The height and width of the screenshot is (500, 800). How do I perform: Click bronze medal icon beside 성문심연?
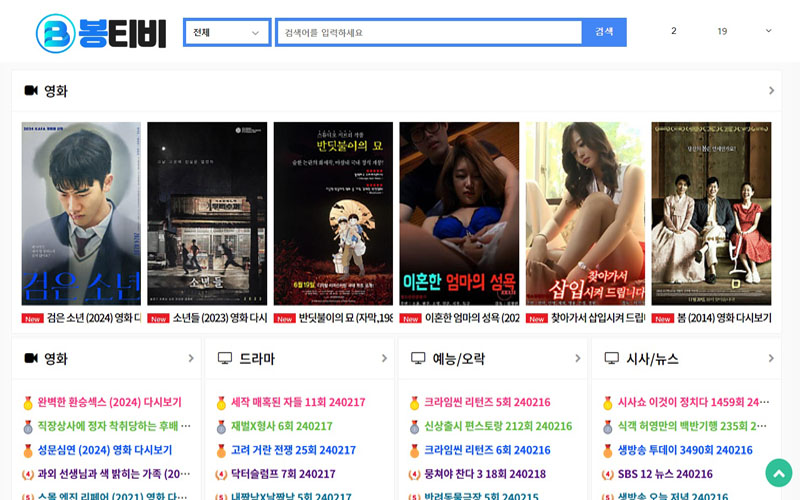(x=28, y=451)
